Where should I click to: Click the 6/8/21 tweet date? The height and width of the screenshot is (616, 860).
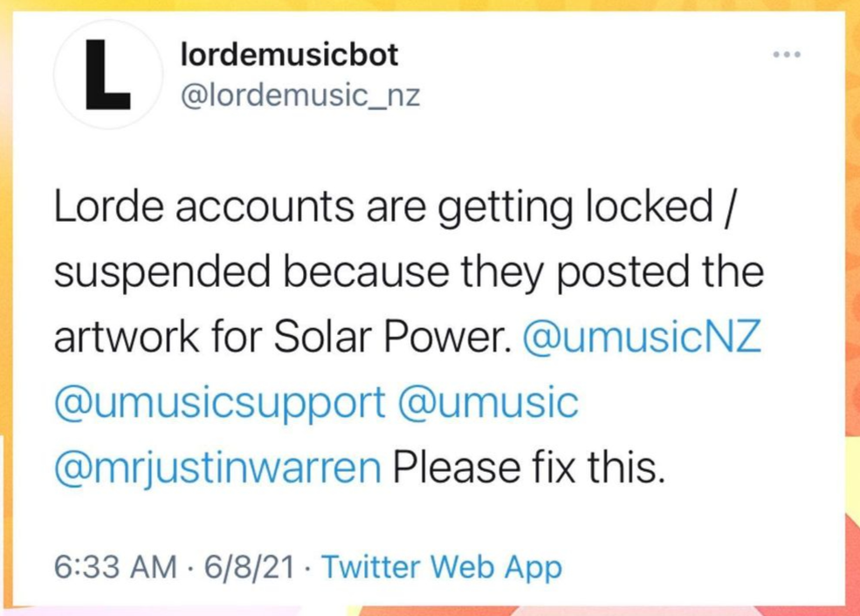250,566
